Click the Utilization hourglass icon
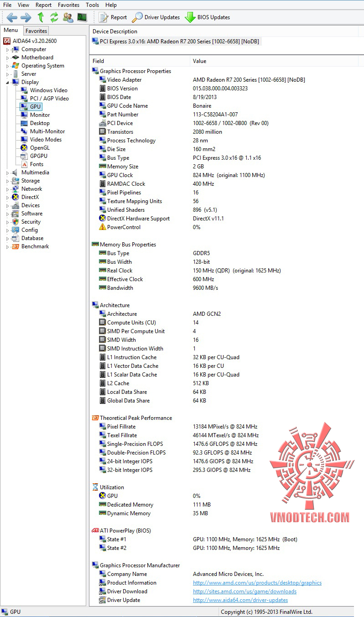The image size is (364, 617). click(x=95, y=487)
